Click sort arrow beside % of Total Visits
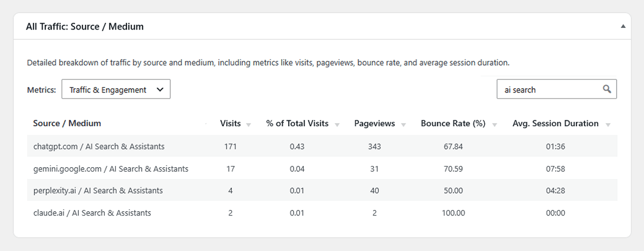Viewport: 644px width, 251px height. [337, 125]
